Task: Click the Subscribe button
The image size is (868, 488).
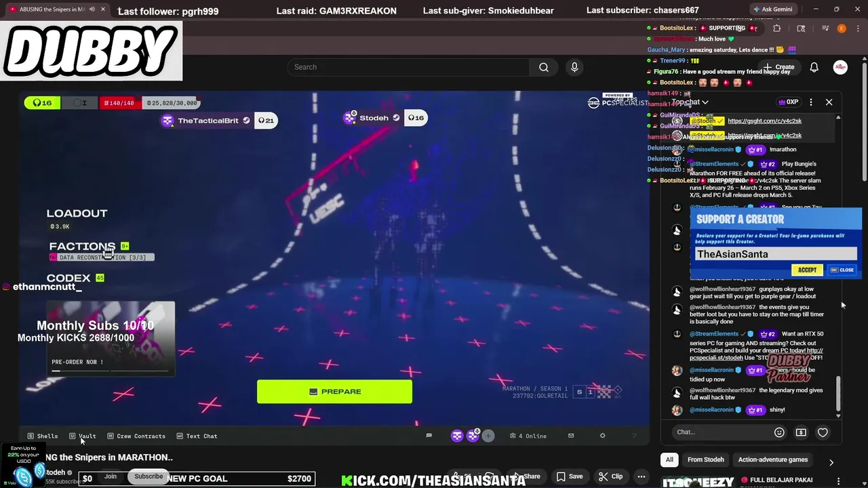Action: click(x=149, y=476)
